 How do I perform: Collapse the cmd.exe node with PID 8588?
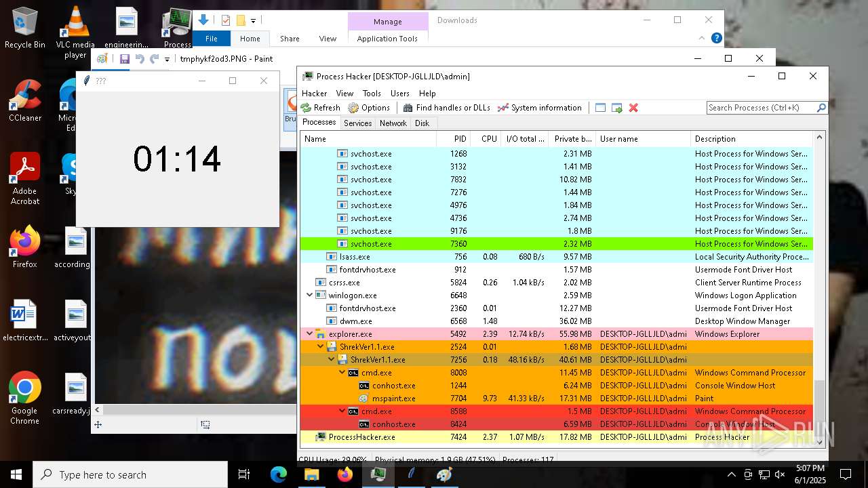pyautogui.click(x=342, y=411)
